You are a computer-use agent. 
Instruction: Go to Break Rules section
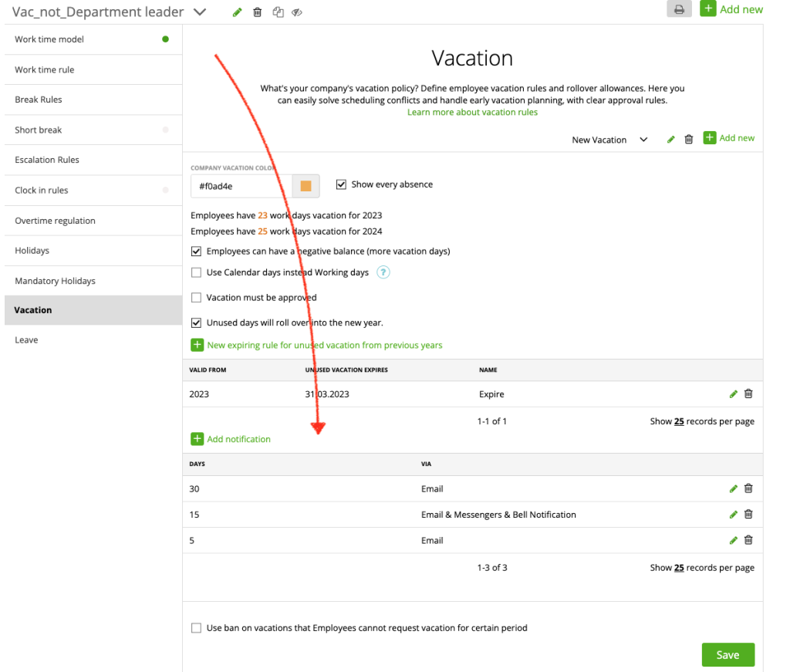click(93, 100)
